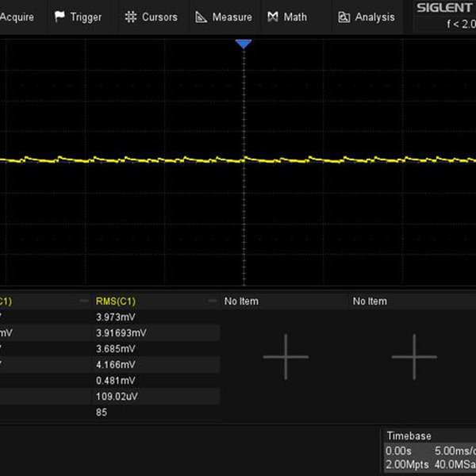The image size is (476, 476).
Task: Click the 2.00Mpts memory depth value
Action: click(407, 464)
